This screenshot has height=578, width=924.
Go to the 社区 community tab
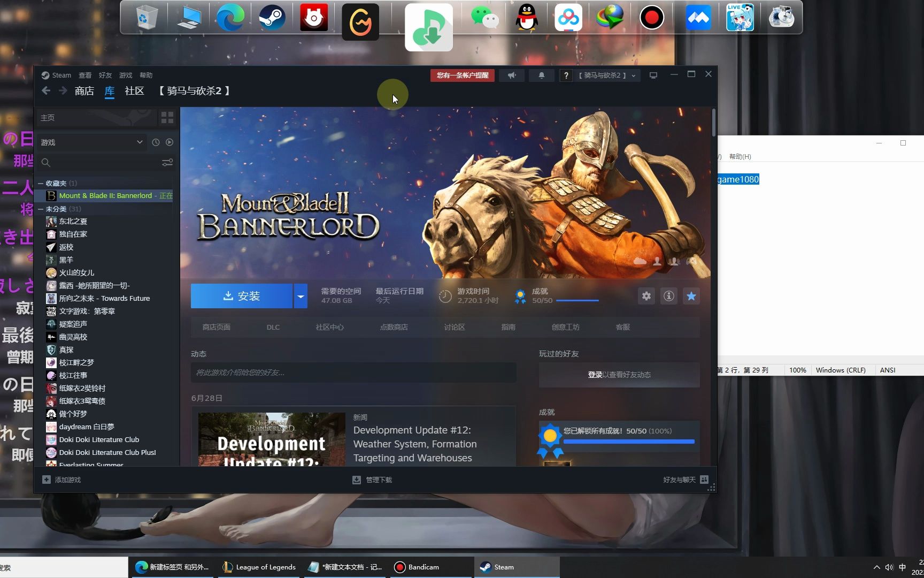coord(135,91)
